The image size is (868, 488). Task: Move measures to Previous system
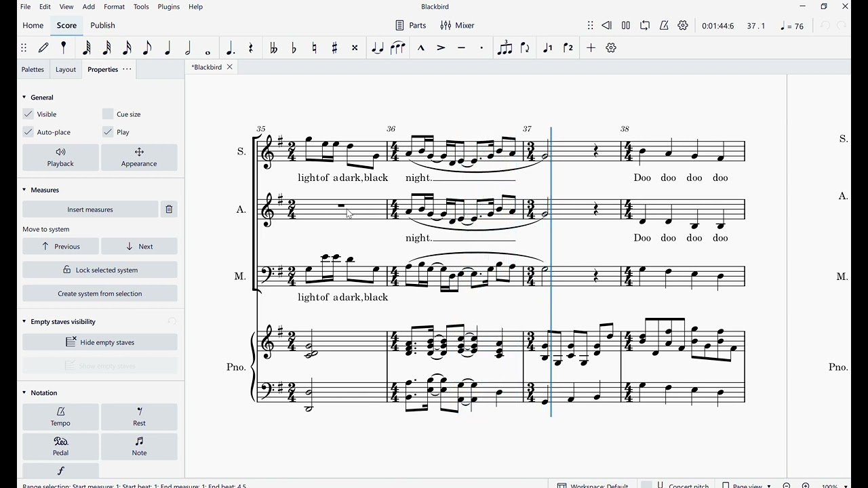60,246
